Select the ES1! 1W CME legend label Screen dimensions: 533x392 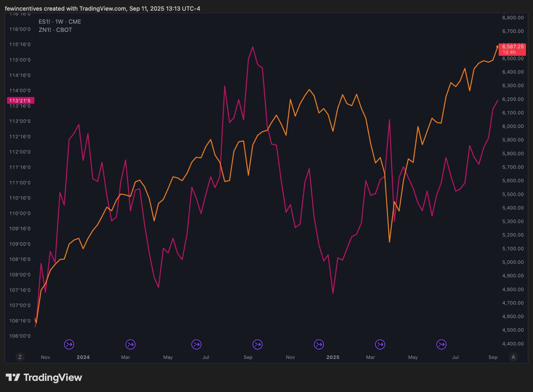60,22
